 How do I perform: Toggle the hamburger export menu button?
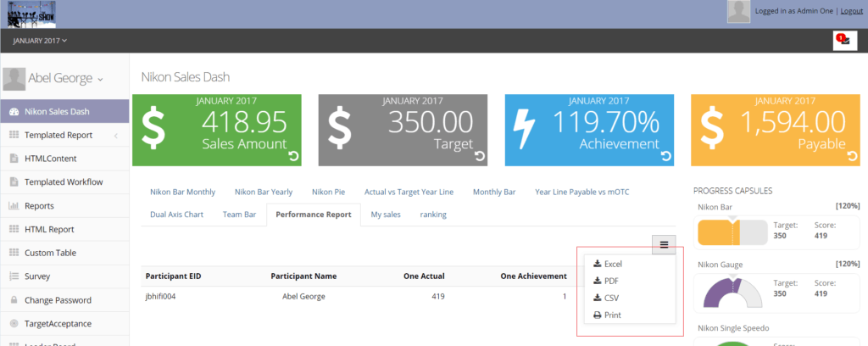pyautogui.click(x=664, y=244)
